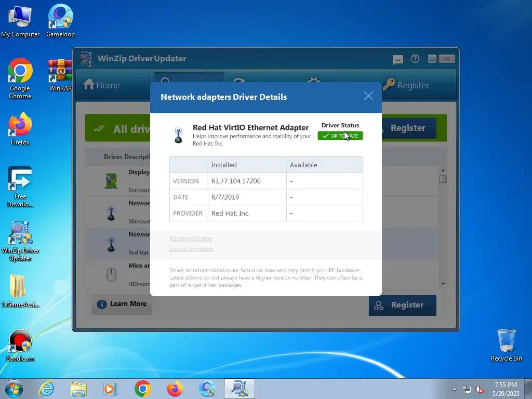Image resolution: width=532 pixels, height=399 pixels.
Task: Click scroll up arrow of driver list
Action: point(443,170)
